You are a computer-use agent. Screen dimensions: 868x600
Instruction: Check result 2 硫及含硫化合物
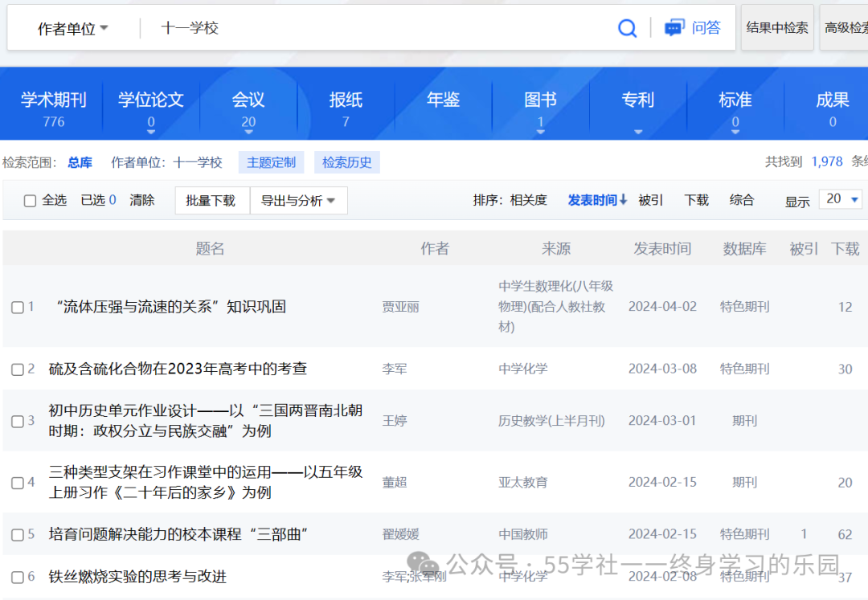18,369
